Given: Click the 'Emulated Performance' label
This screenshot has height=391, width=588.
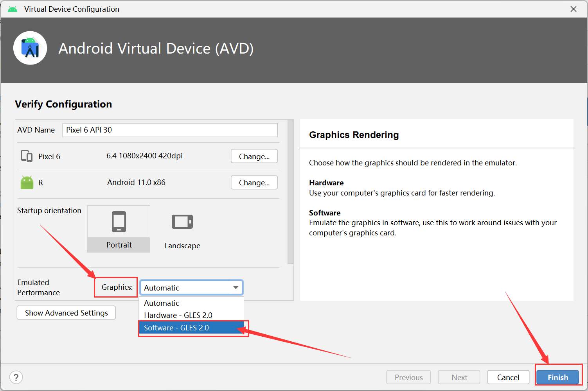Looking at the screenshot, I should click(x=38, y=287).
